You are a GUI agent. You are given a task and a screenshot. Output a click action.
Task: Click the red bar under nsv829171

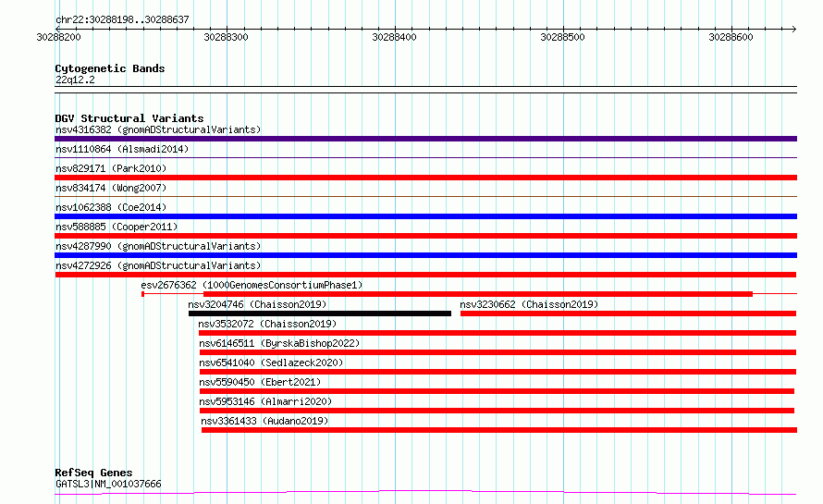[x=425, y=178]
